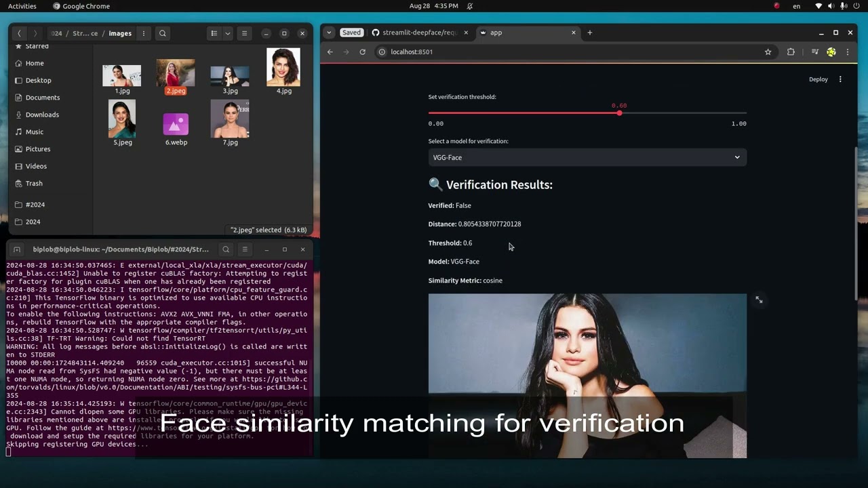The height and width of the screenshot is (488, 868).
Task: Click the search icon in the terminal header
Action: point(226,249)
